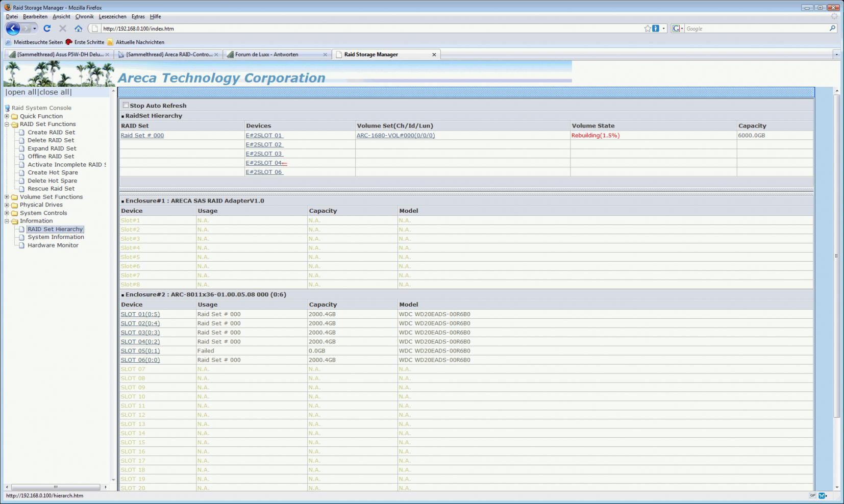
Task: Close the Areca RAID-Contro... tab
Action: (216, 55)
